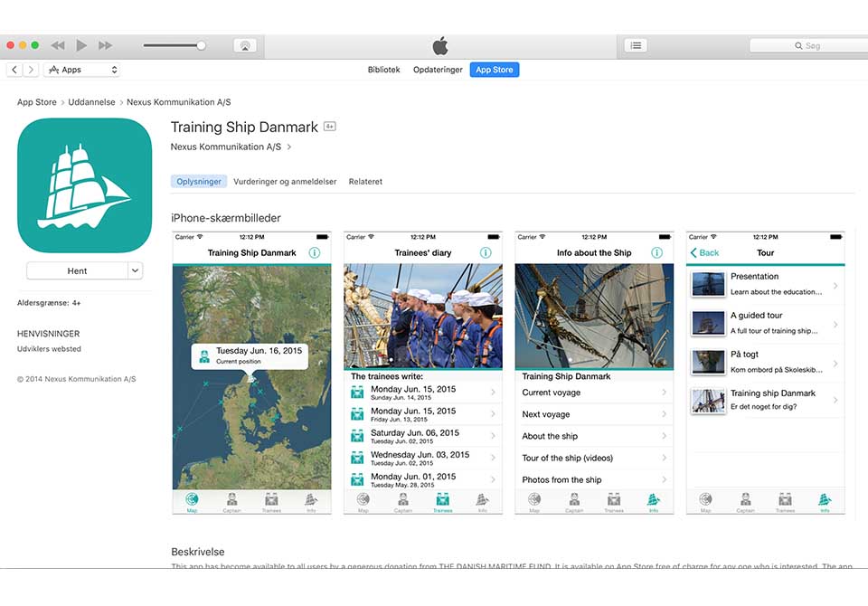This screenshot has height=606, width=868.
Task: Click diary entry Monday Jun. 01, 2015
Action: click(423, 479)
